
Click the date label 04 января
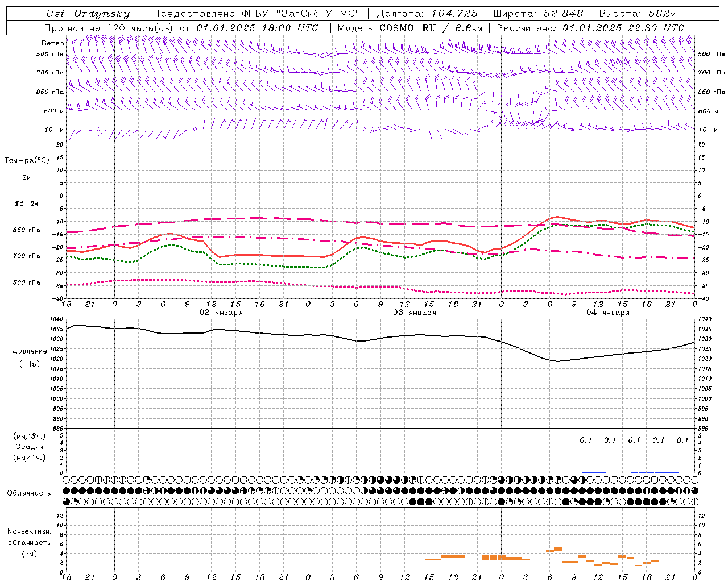[x=607, y=313]
